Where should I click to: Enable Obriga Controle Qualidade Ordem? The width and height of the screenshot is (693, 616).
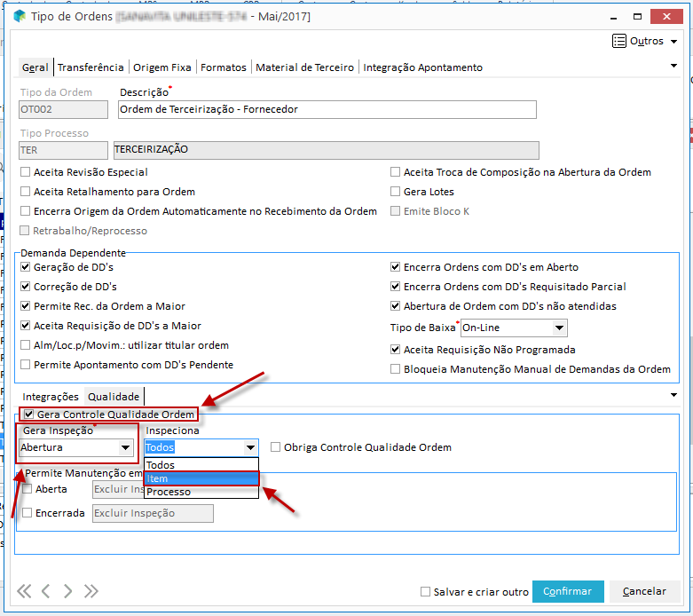click(x=275, y=446)
